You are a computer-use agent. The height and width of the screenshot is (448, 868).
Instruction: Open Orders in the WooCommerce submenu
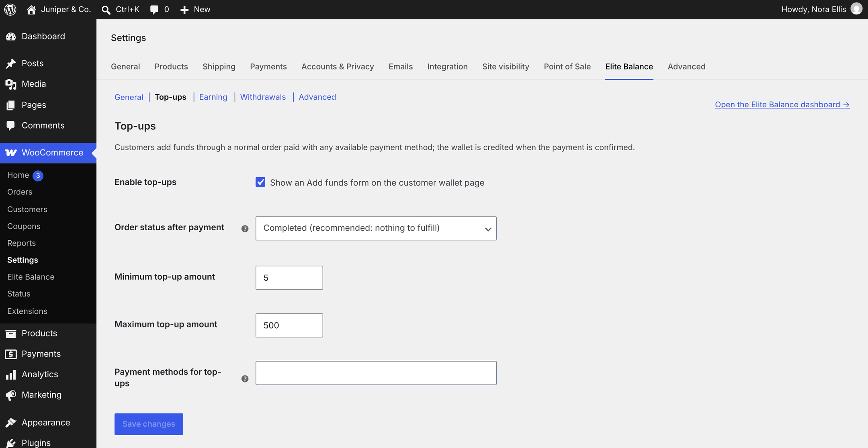(x=20, y=192)
